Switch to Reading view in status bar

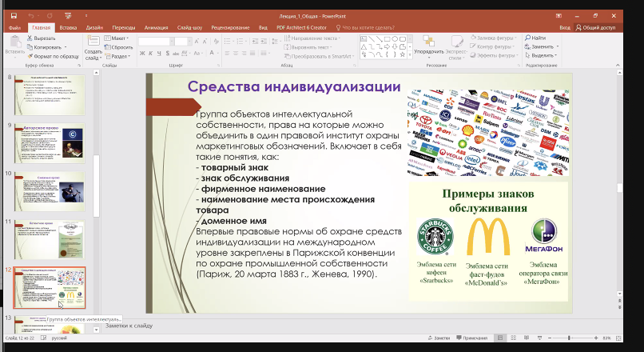(x=526, y=338)
